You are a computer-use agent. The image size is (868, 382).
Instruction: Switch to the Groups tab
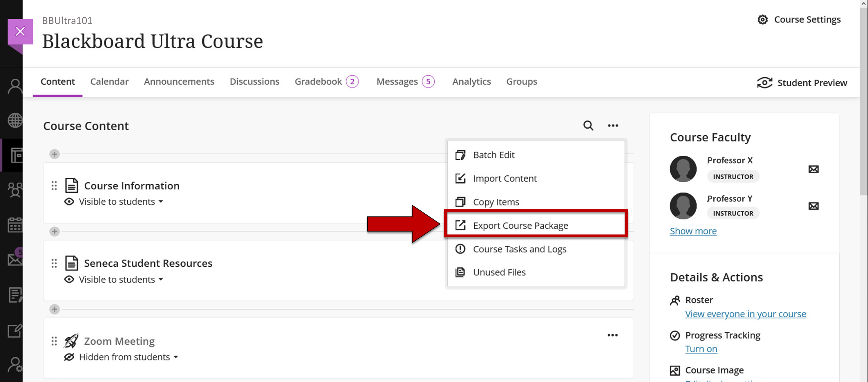pyautogui.click(x=522, y=82)
